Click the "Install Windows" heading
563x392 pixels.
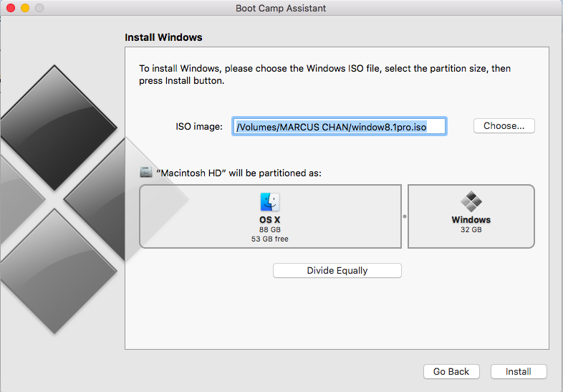pos(163,37)
